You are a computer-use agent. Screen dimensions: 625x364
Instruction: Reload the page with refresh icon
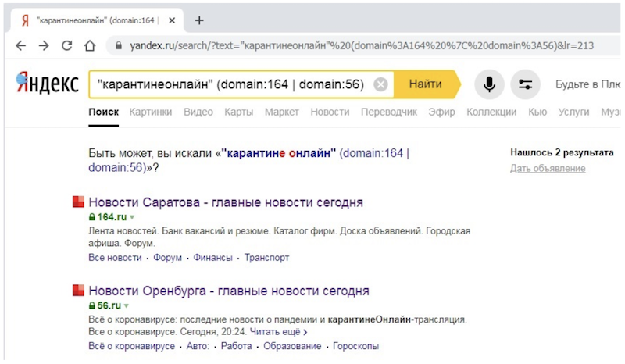[67, 45]
